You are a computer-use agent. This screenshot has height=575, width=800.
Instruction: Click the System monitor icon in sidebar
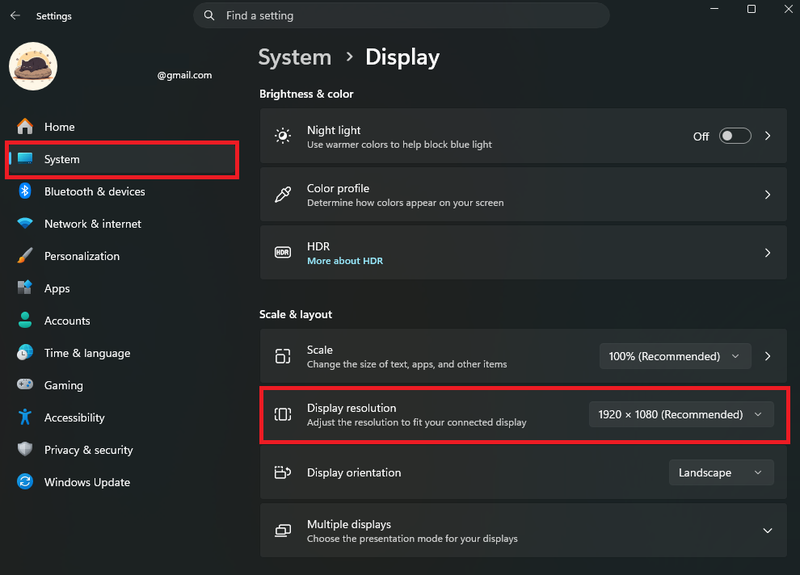(24, 158)
